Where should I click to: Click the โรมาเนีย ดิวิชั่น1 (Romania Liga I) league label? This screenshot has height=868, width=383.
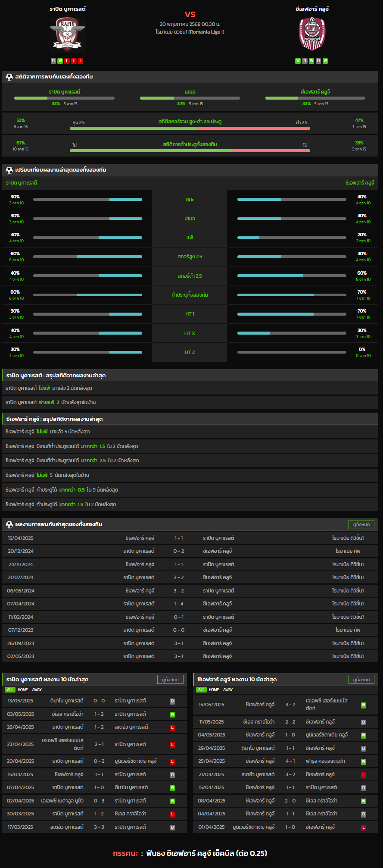pos(190,32)
